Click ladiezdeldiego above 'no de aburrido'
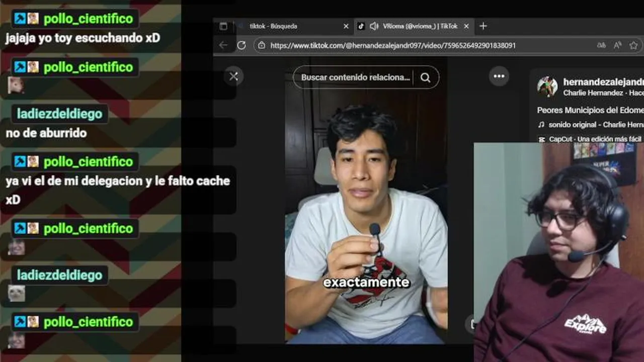 [x=59, y=114]
